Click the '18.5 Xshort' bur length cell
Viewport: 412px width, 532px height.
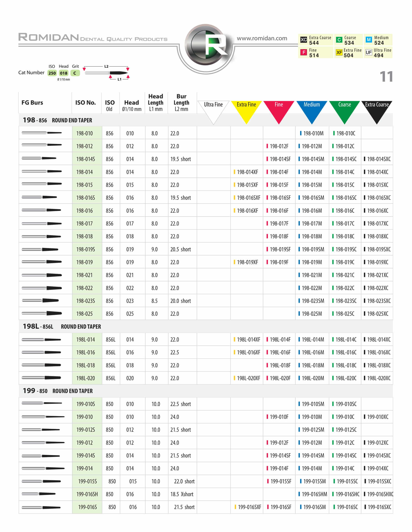[182, 494]
